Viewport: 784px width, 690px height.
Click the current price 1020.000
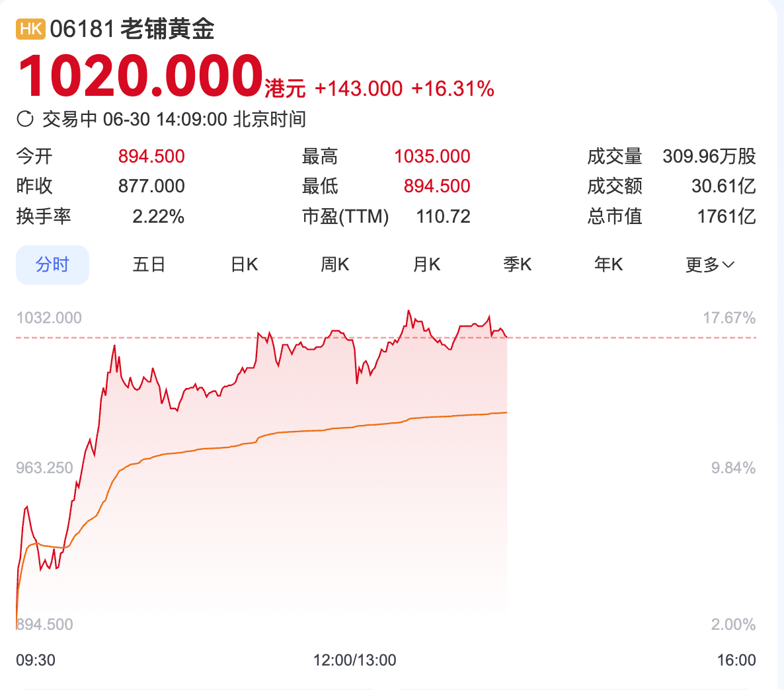[141, 76]
